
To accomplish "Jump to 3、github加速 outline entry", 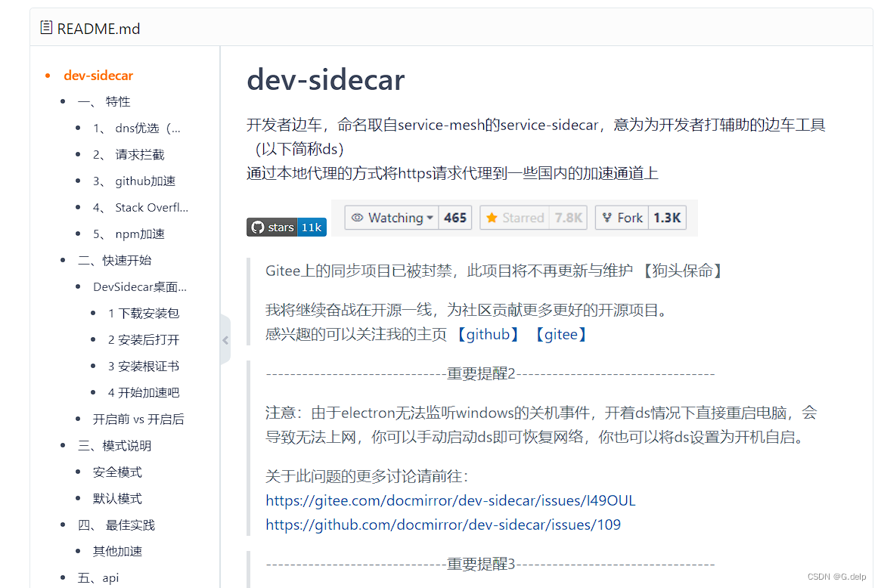I will point(135,181).
